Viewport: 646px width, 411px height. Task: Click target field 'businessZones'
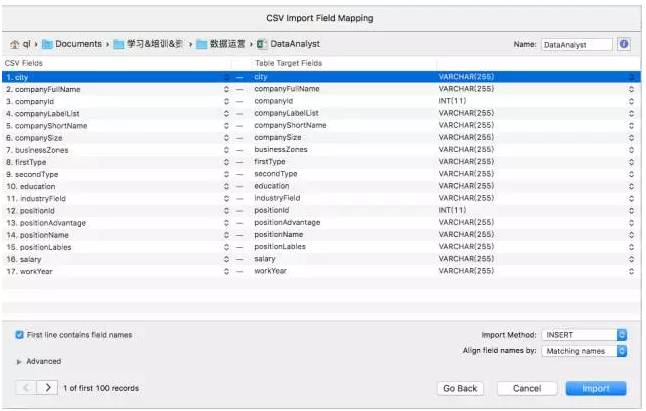coord(281,149)
